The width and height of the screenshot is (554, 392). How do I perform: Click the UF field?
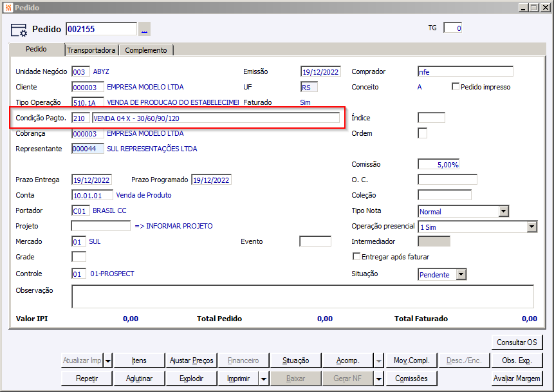coord(309,87)
